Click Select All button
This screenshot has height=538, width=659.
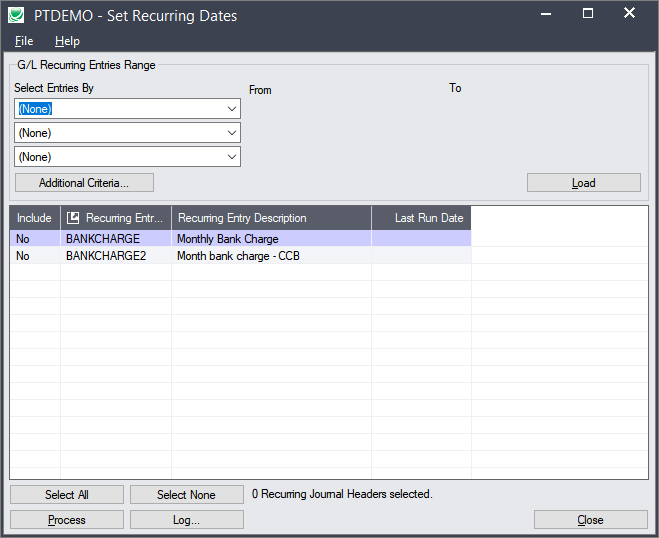click(x=67, y=495)
